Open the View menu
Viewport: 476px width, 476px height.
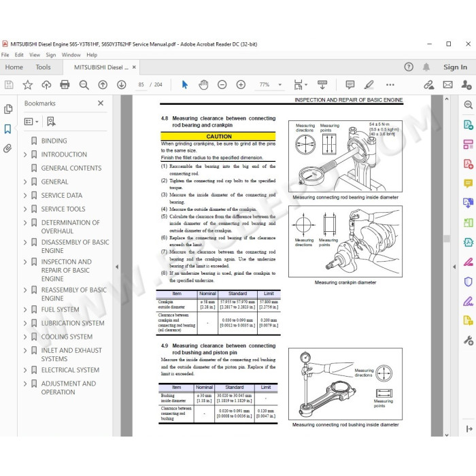point(35,55)
